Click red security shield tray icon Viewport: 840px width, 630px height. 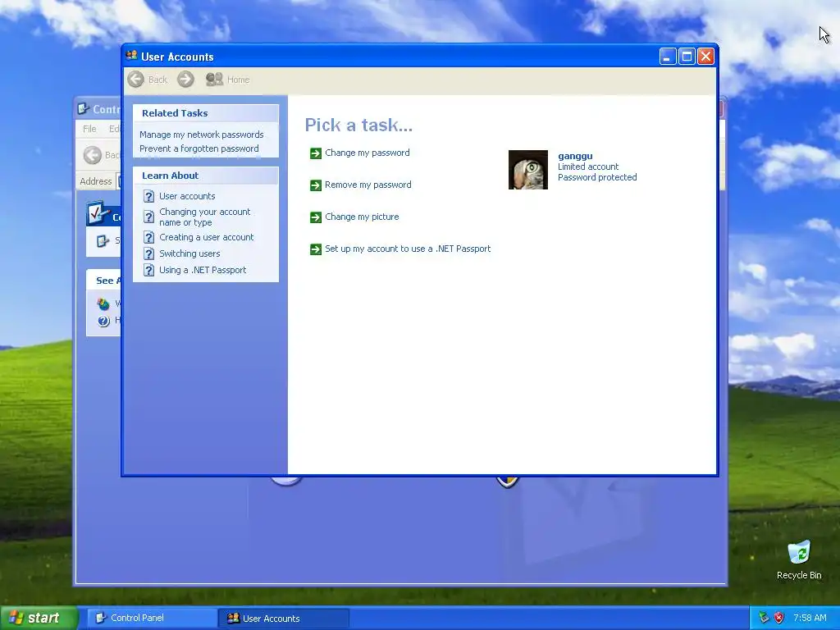[x=779, y=618]
